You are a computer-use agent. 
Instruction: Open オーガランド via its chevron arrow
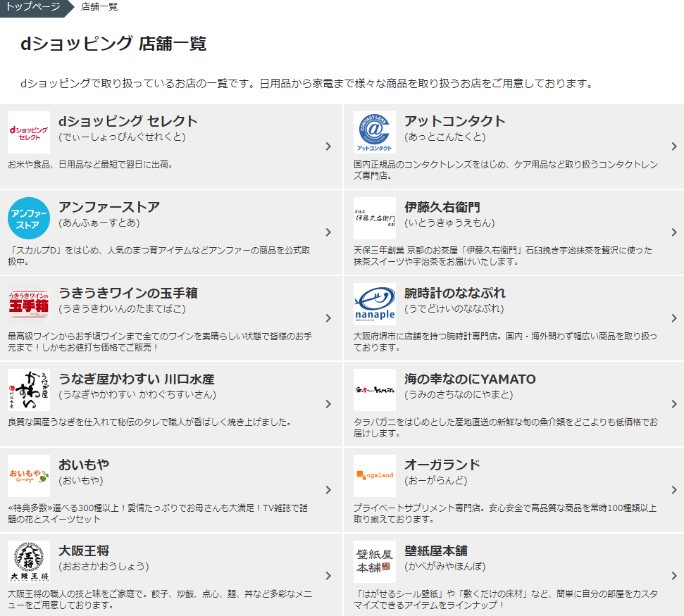pos(674,490)
